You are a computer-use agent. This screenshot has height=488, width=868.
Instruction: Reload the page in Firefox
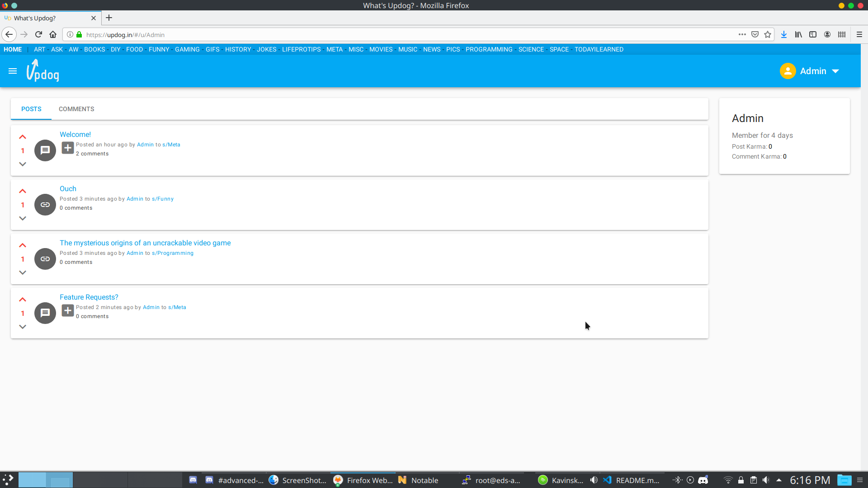(38, 34)
